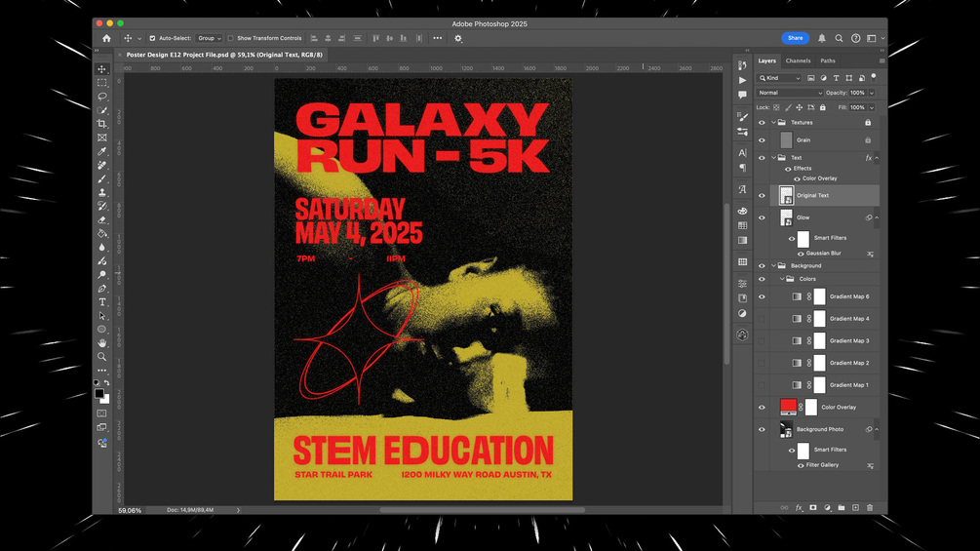Open more align options ellipsis
The width and height of the screenshot is (980, 551).
tap(438, 38)
